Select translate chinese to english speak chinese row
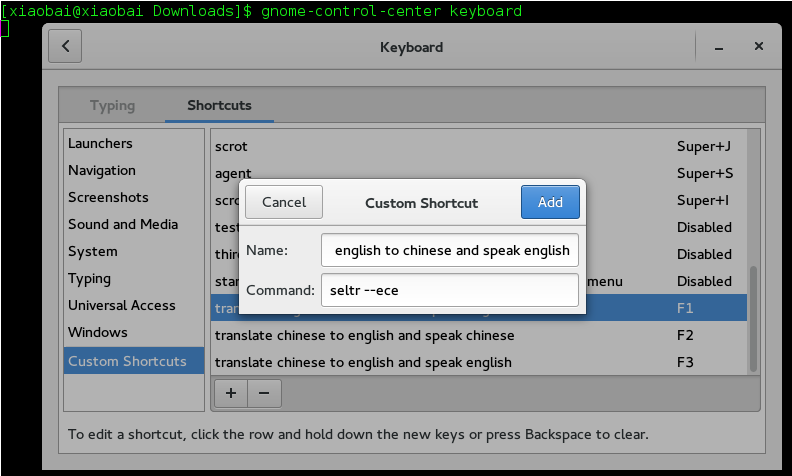 coord(478,336)
